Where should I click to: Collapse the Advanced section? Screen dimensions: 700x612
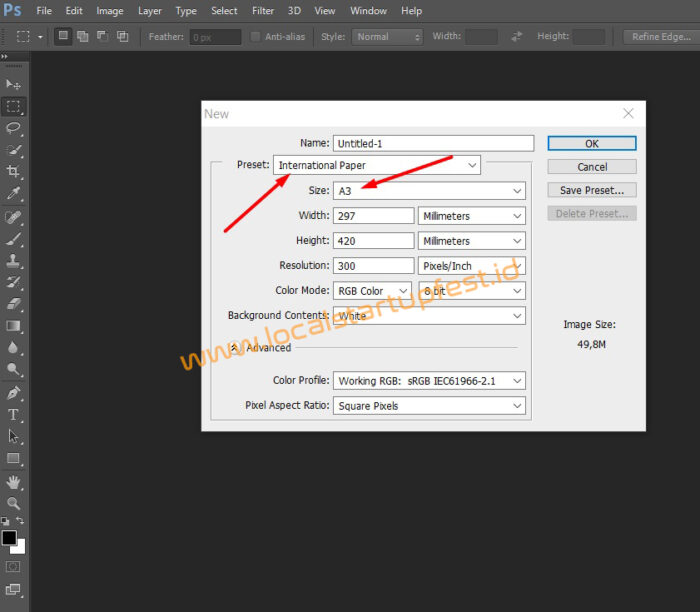click(x=235, y=348)
